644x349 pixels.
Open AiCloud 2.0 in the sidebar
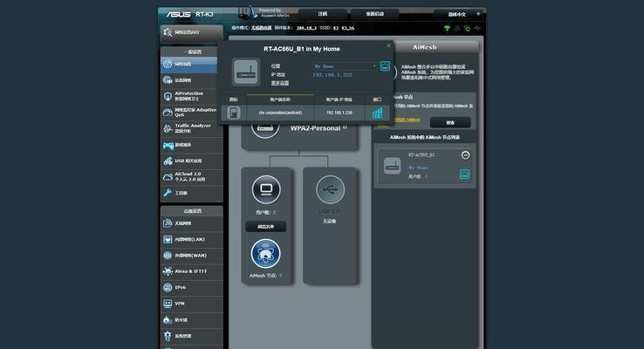tap(189, 176)
